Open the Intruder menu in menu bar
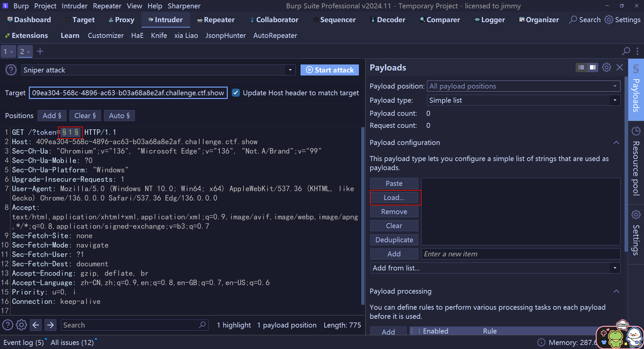 click(x=74, y=6)
